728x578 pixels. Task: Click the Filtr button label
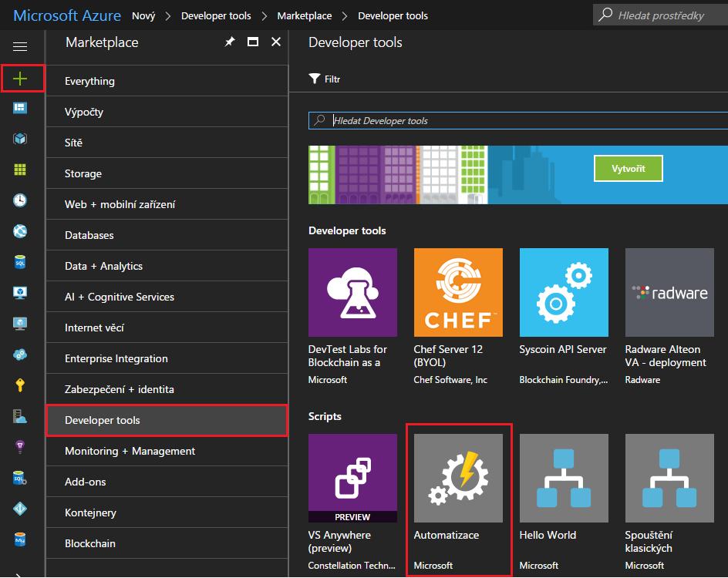tap(332, 79)
